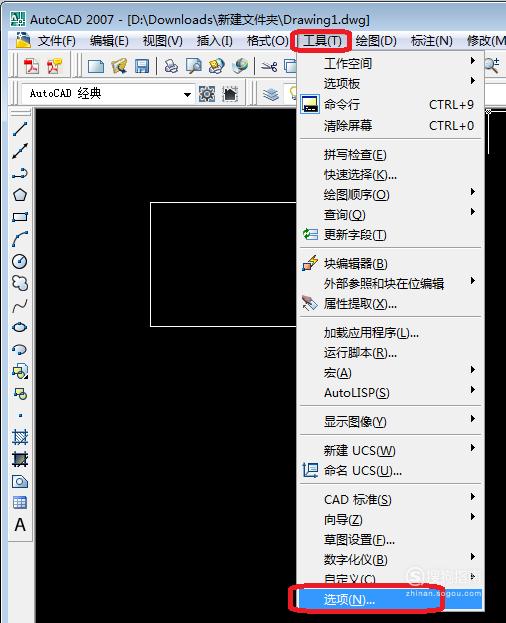Select the Rectangle draw tool
506x623 pixels.
[20, 217]
